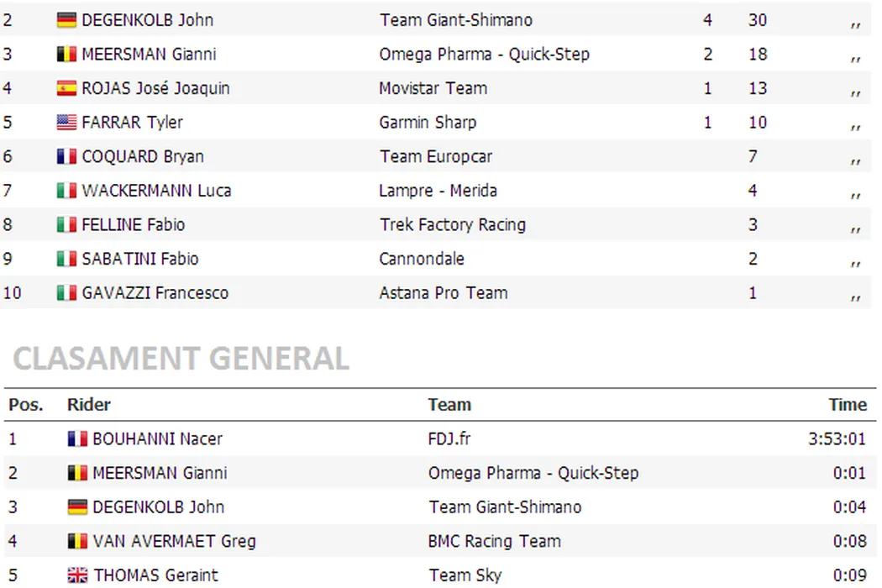
Task: Click the Time column header
Action: pyautogui.click(x=848, y=405)
